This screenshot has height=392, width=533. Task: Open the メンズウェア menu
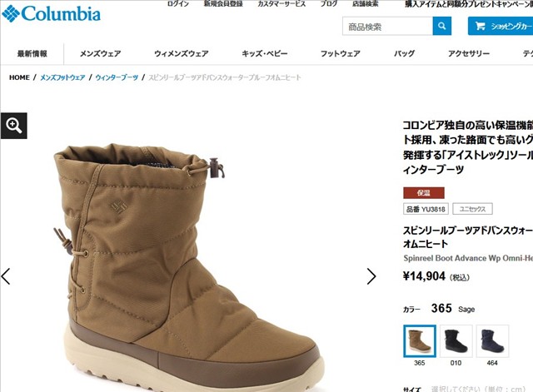pyautogui.click(x=100, y=53)
